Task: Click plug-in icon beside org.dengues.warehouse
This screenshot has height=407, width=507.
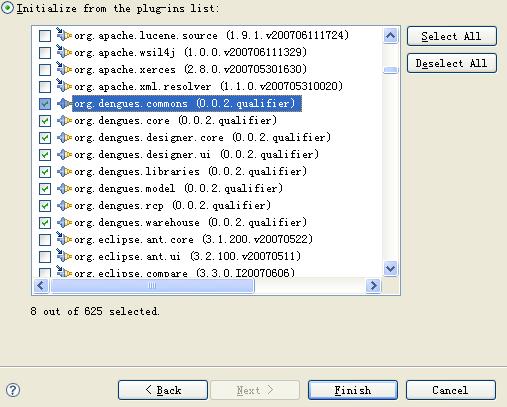Action: coord(64,222)
